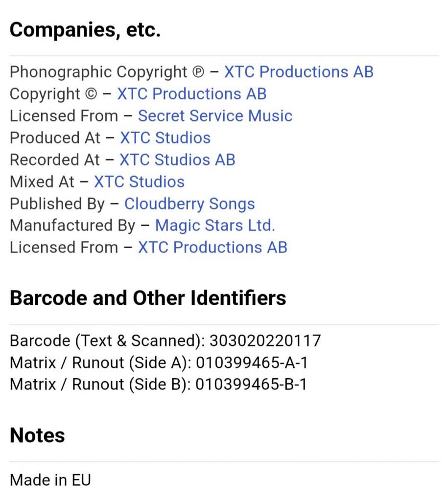448x501 pixels.
Task: Click XTC Productions AB next to Copyright ©
Action: coord(191,94)
